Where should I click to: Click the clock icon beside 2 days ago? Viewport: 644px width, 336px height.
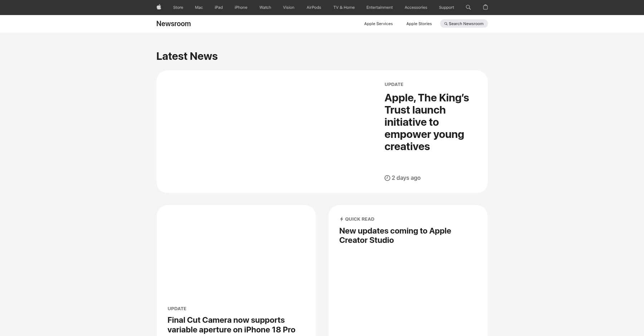pos(387,178)
